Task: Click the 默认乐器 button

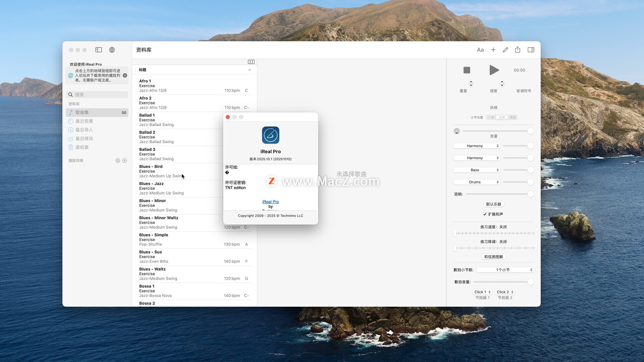Action: (493, 204)
